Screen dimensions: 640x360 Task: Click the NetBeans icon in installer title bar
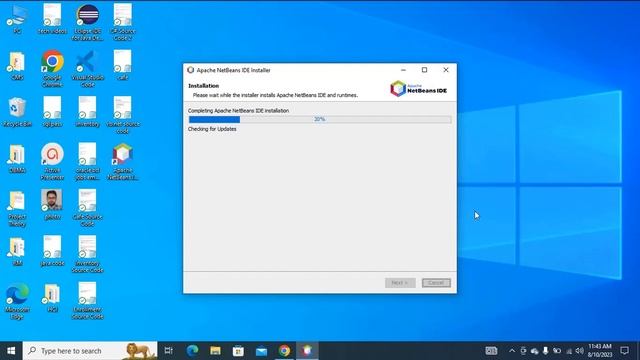[191, 70]
